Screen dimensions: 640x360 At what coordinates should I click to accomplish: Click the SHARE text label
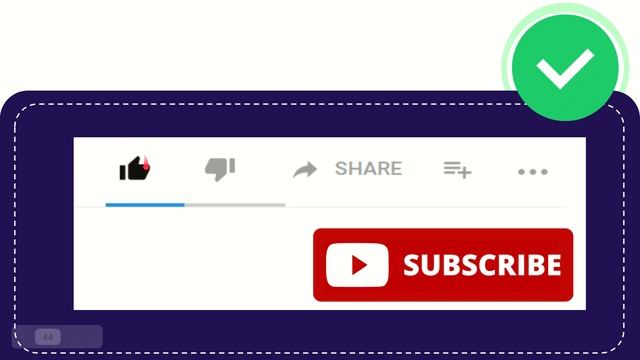click(x=369, y=169)
